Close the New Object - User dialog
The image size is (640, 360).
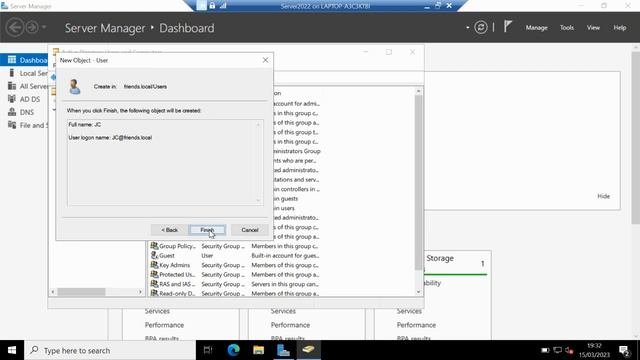[265, 60]
